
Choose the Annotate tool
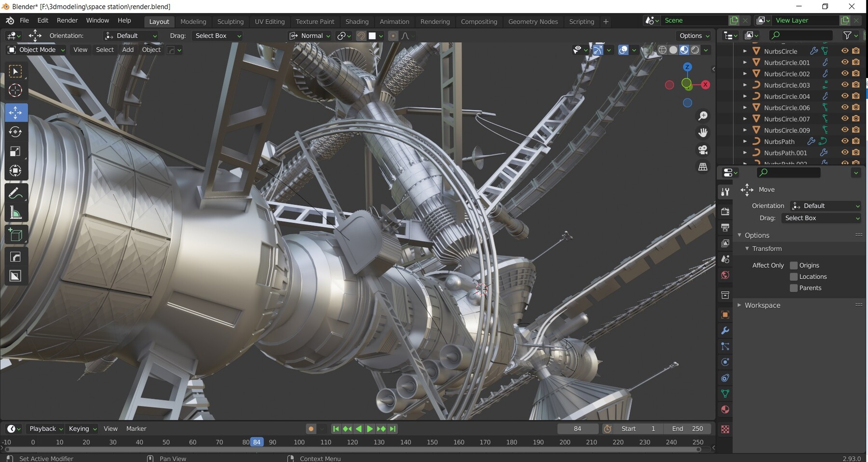(x=15, y=193)
